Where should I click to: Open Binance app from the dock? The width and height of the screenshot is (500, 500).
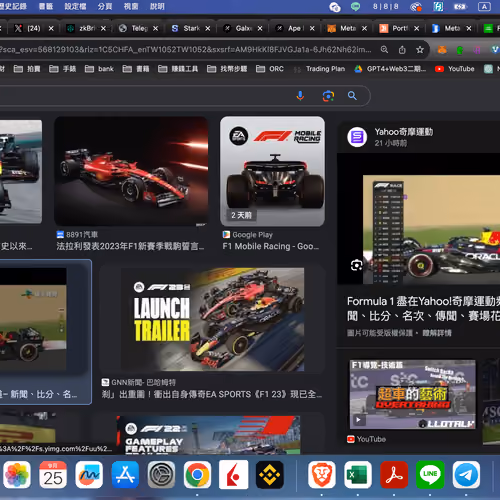[x=269, y=475]
